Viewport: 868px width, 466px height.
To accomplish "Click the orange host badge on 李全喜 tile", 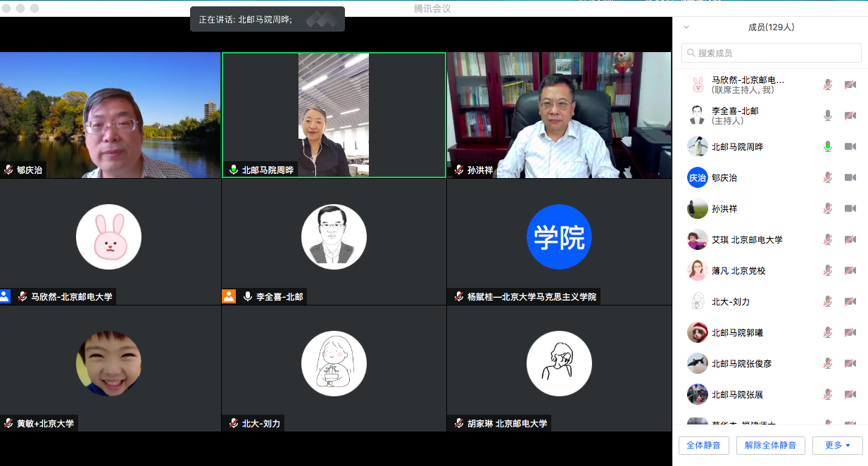I will pos(228,296).
